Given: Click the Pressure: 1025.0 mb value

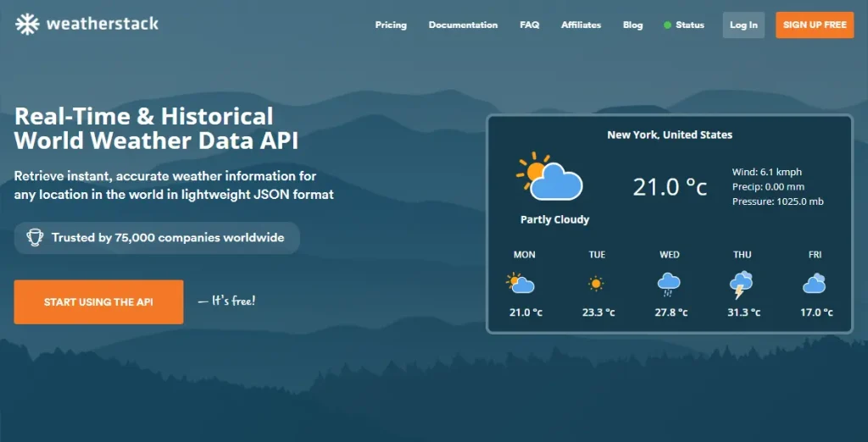Looking at the screenshot, I should [x=778, y=202].
